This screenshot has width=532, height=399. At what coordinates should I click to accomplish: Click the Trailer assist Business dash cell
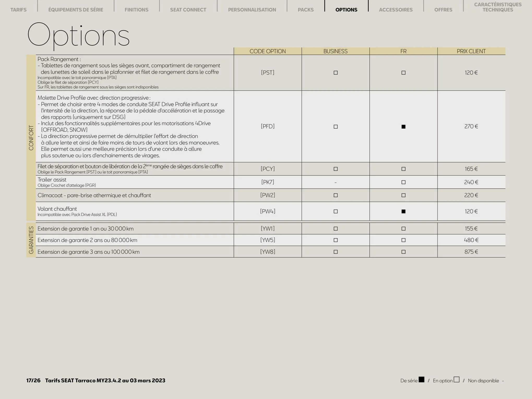336,182
